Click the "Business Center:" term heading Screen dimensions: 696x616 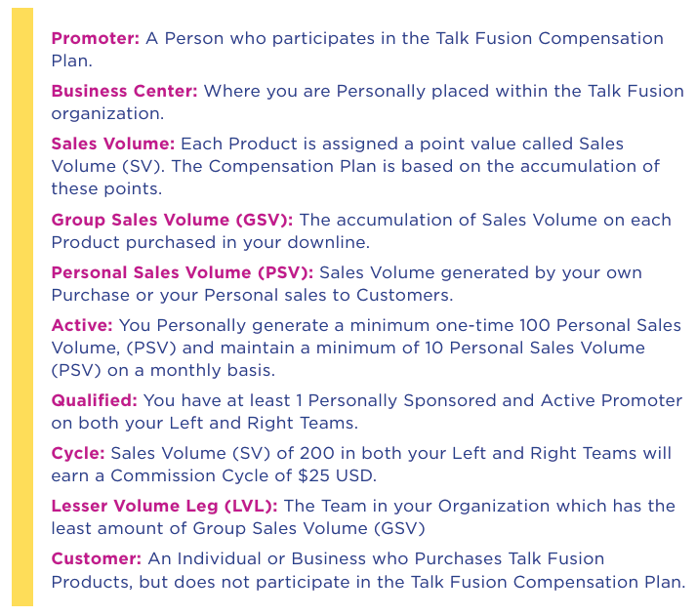[124, 91]
